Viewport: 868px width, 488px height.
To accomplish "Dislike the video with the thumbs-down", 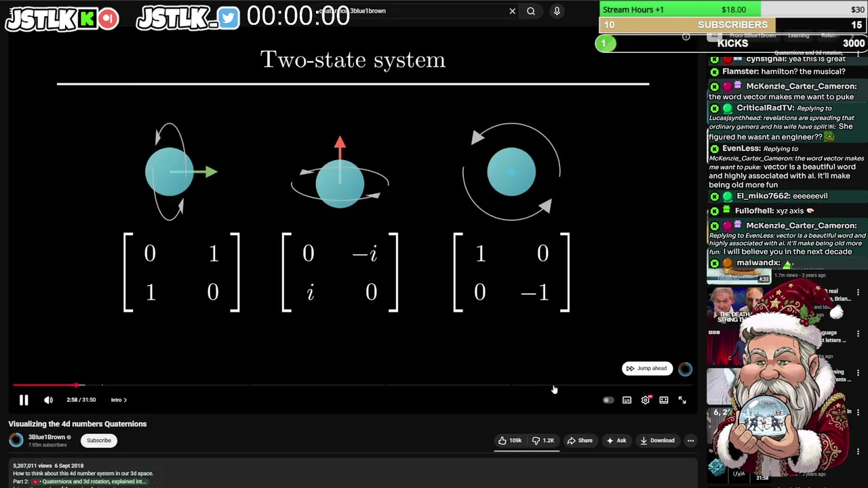I will point(543,441).
